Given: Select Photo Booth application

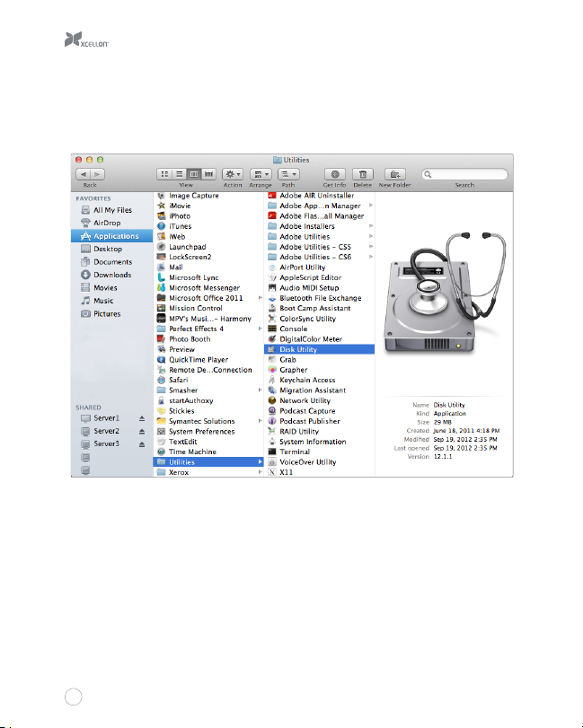Looking at the screenshot, I should point(208,339).
